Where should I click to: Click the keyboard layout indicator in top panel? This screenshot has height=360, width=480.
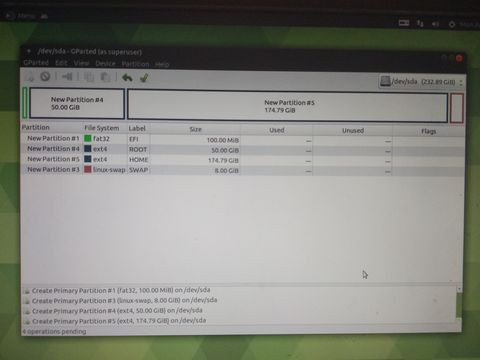[404, 23]
